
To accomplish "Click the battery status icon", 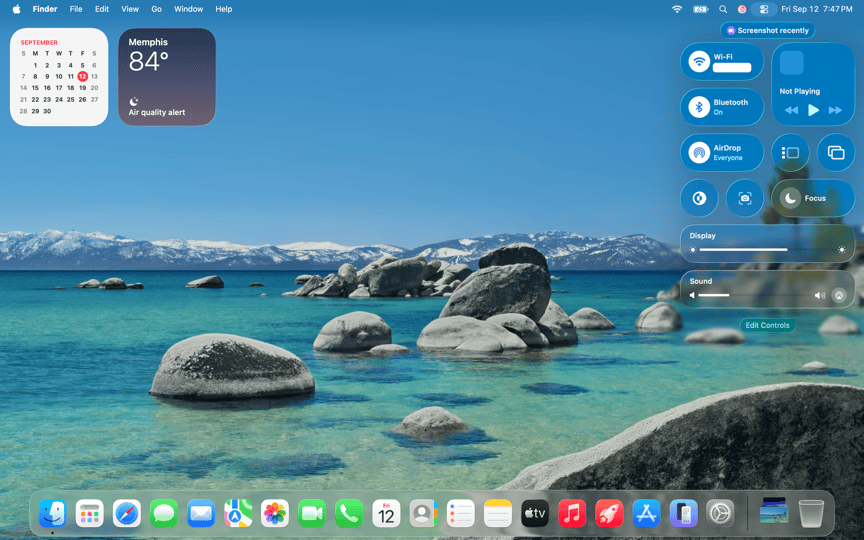I will coord(700,9).
